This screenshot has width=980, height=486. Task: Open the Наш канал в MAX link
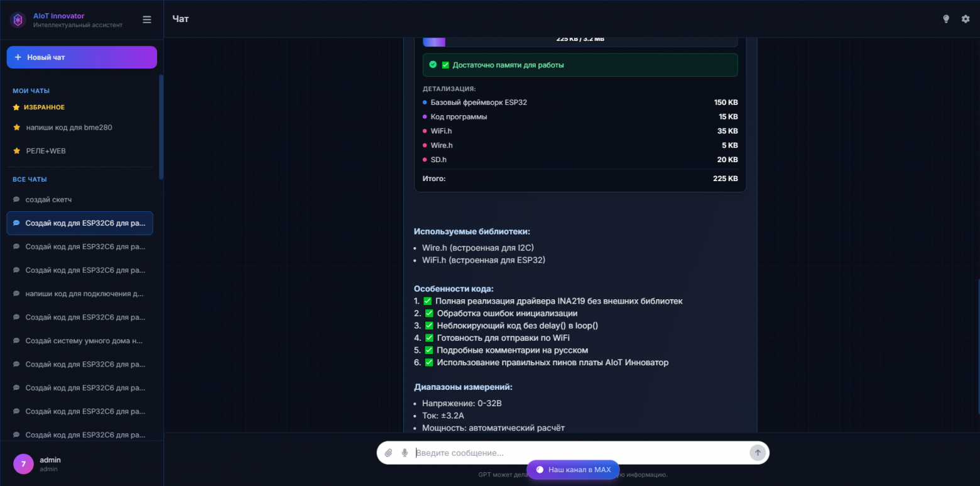[x=573, y=470]
